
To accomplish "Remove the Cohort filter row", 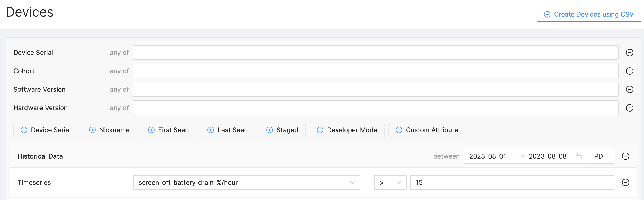I will (629, 71).
